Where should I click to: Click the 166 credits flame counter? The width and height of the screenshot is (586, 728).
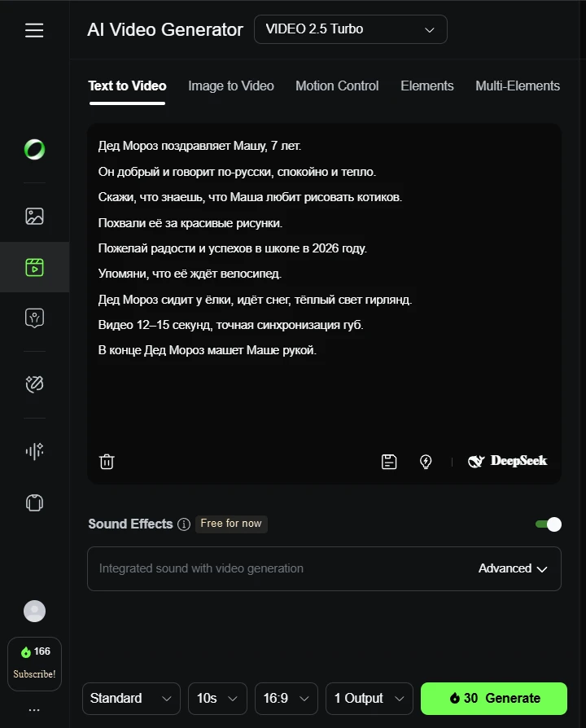[x=35, y=651]
